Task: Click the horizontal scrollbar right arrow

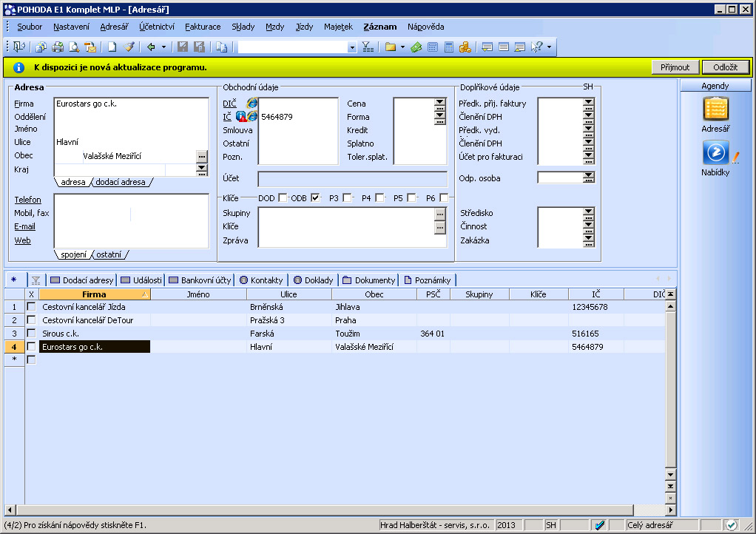Action: click(670, 510)
